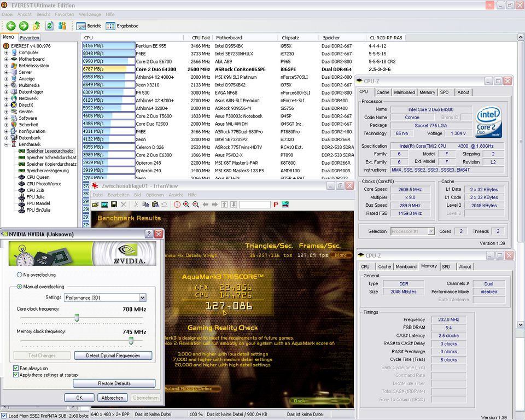Switch to the Favoriten tab beside Menü
Image resolution: width=525 pixels, height=420 pixels.
30,38
